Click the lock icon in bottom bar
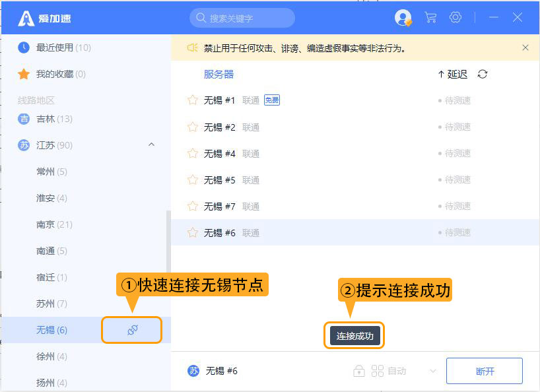This screenshot has width=540, height=392. pyautogui.click(x=359, y=371)
